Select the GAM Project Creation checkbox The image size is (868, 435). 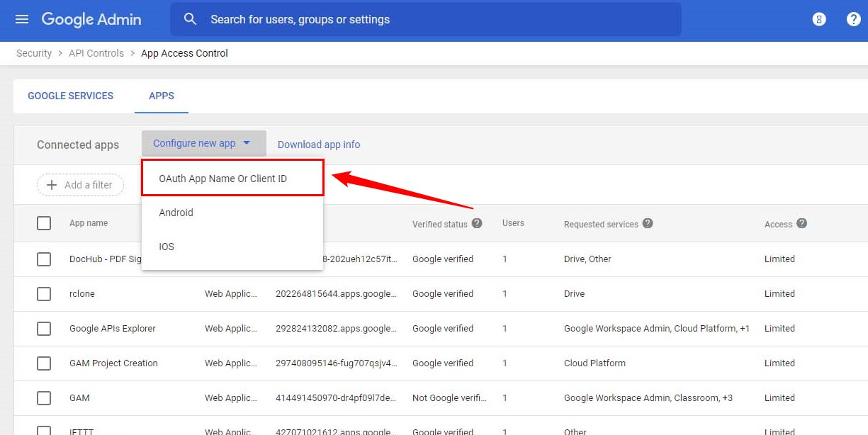pyautogui.click(x=44, y=363)
